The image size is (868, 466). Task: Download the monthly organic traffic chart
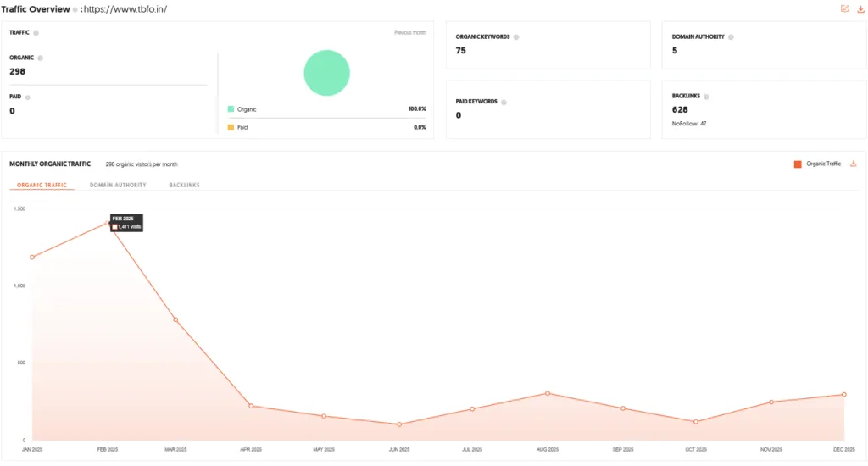853,164
